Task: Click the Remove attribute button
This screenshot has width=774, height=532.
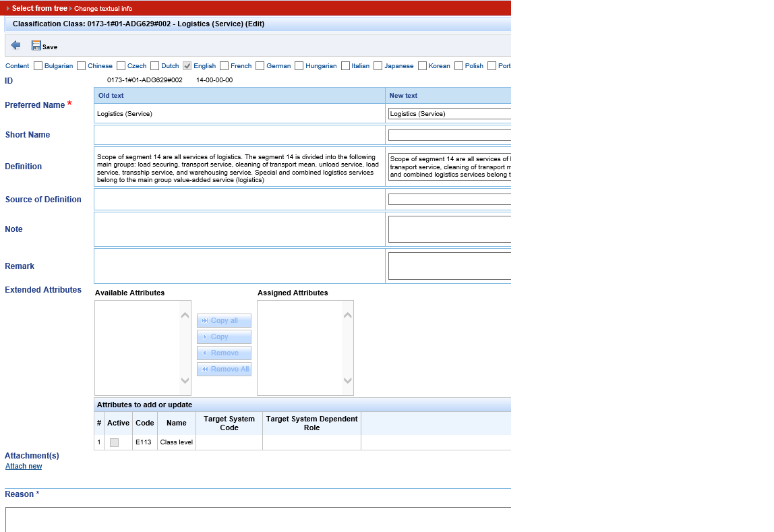Action: 224,353
